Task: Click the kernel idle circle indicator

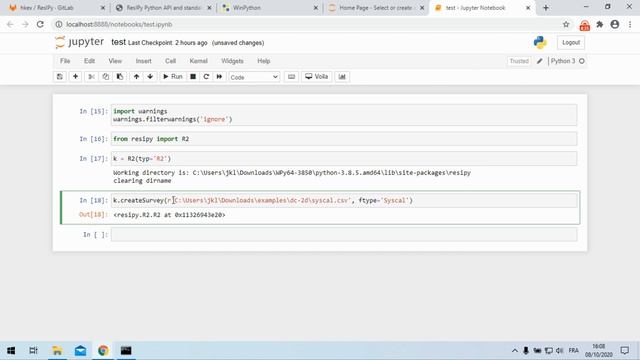Action: coord(582,61)
